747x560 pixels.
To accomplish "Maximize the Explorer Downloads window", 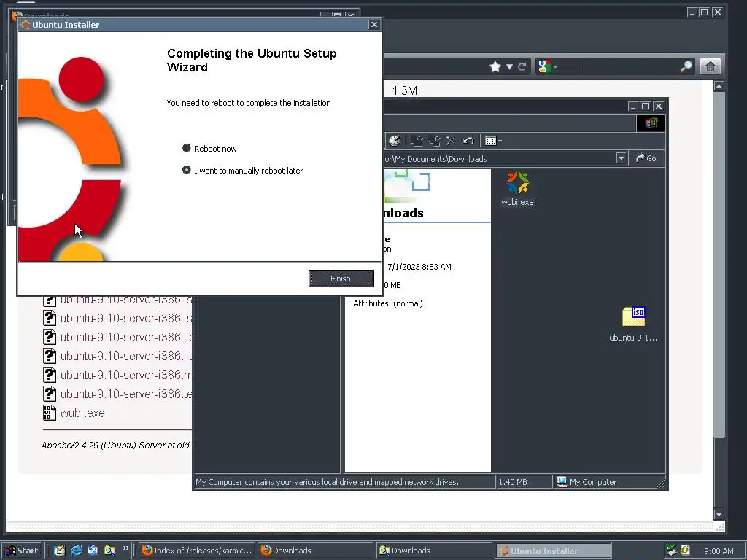I will [645, 106].
